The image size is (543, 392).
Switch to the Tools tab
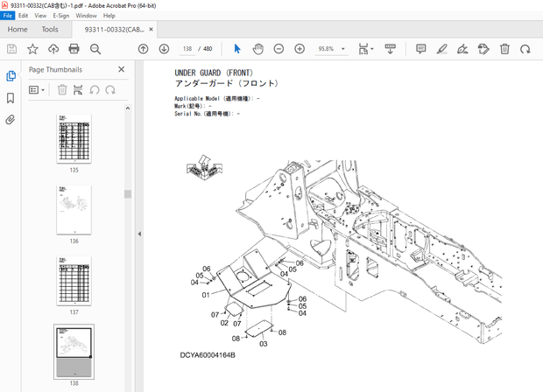50,30
